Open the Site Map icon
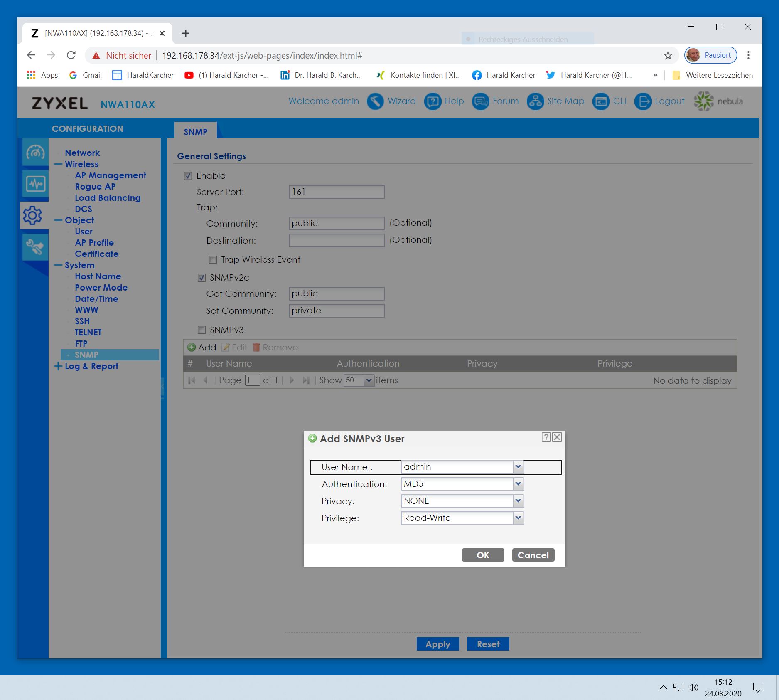 [x=535, y=101]
